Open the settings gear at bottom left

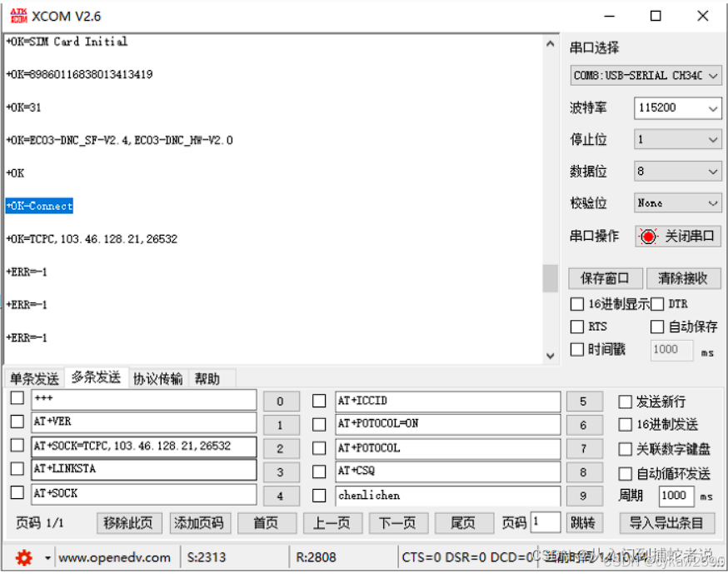(x=23, y=557)
